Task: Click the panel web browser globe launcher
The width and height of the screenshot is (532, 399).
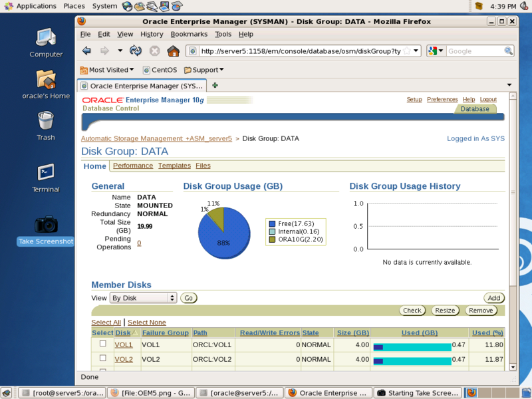Action: tap(127, 6)
